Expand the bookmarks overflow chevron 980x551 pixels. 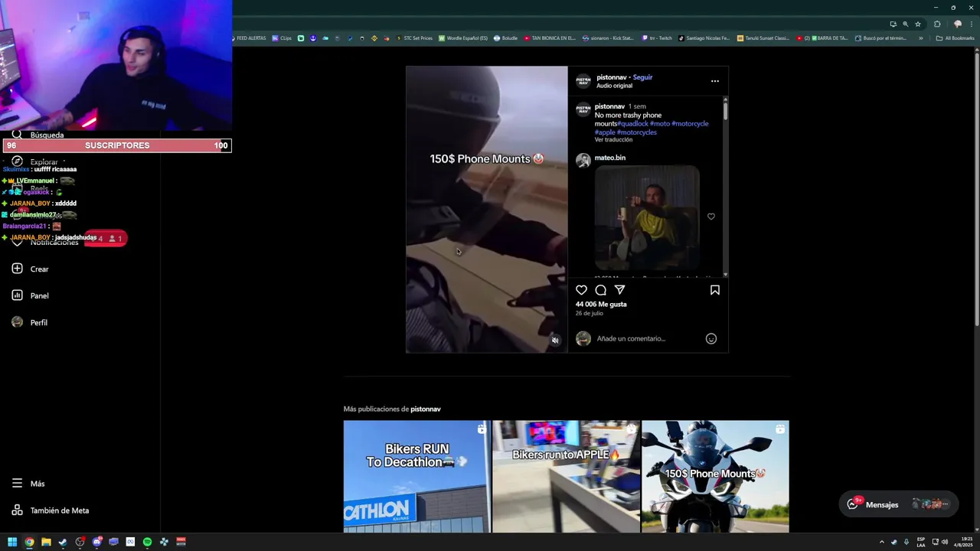[x=921, y=38]
